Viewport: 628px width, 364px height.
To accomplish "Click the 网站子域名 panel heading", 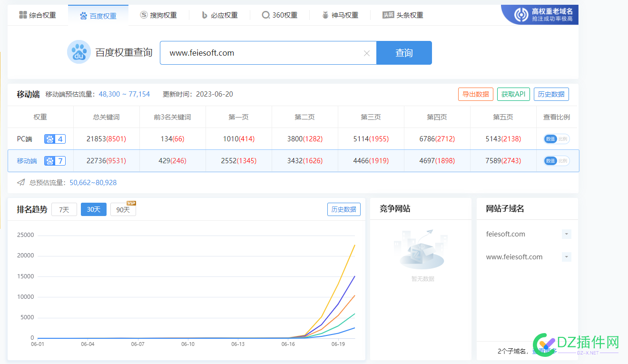I will tap(505, 209).
